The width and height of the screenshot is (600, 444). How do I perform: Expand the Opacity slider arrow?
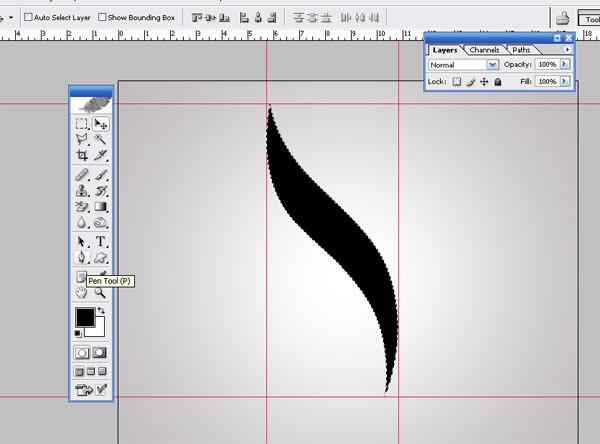point(565,64)
